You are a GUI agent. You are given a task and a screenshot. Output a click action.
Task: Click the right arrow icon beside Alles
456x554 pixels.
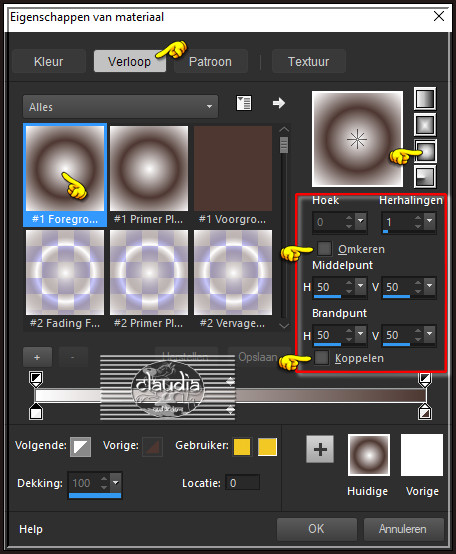tap(279, 103)
